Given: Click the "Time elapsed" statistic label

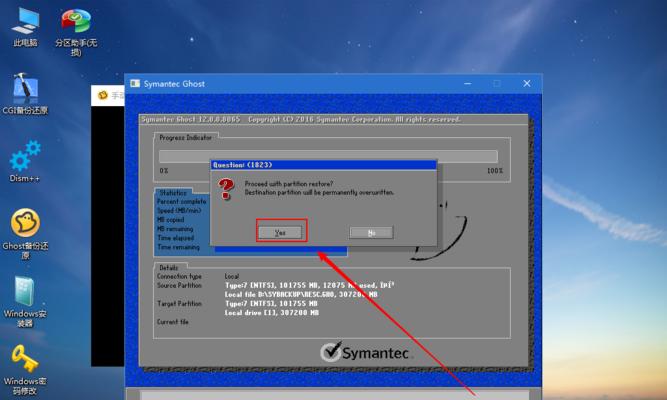Looking at the screenshot, I should [175, 238].
